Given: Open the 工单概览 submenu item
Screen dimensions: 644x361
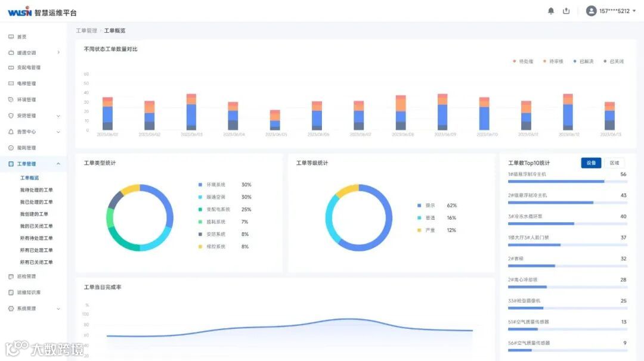Looking at the screenshot, I should 30,178.
